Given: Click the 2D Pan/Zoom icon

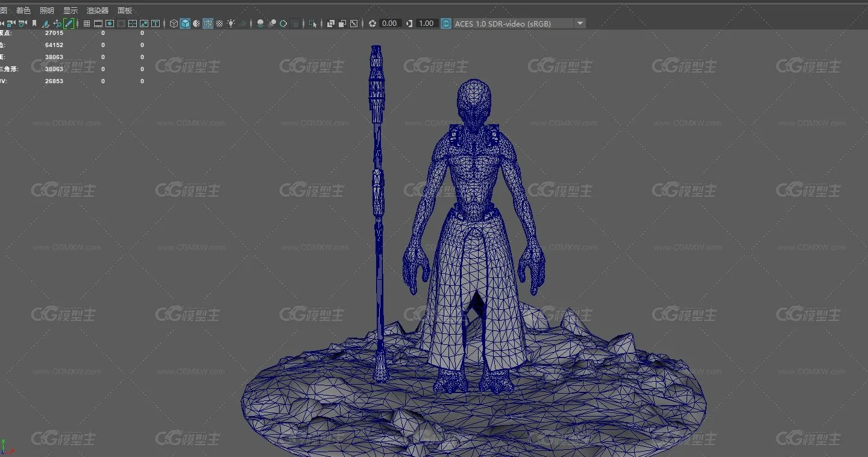Looking at the screenshot, I should click(57, 24).
